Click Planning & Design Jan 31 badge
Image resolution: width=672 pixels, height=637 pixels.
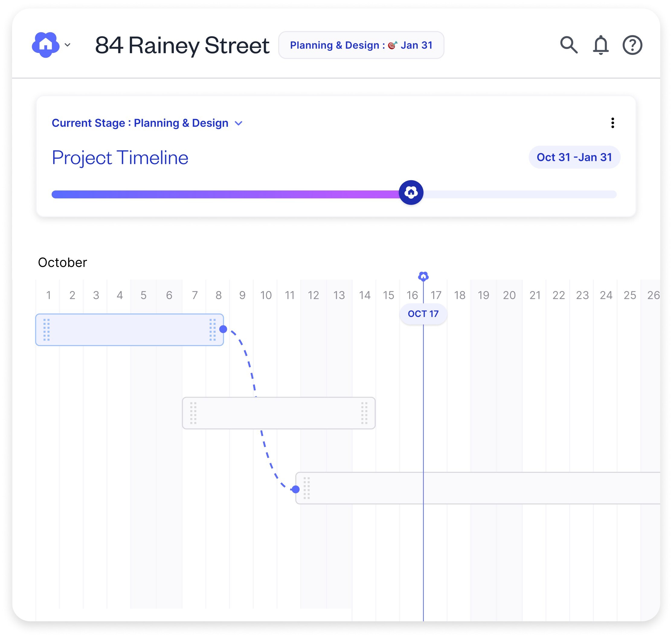(361, 45)
